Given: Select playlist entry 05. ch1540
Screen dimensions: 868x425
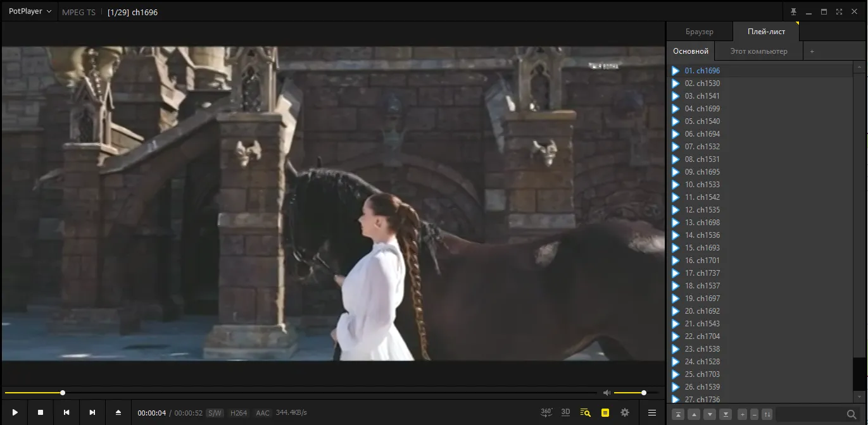Looking at the screenshot, I should [761, 121].
